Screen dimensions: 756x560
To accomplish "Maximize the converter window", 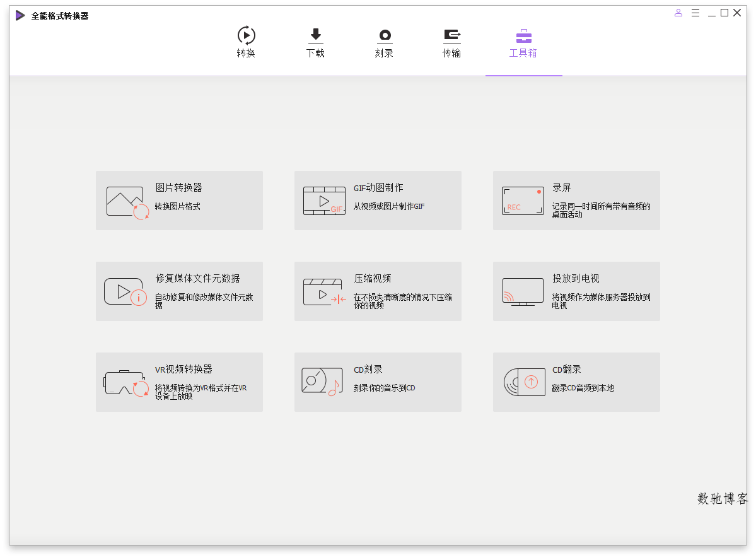I will pos(724,13).
